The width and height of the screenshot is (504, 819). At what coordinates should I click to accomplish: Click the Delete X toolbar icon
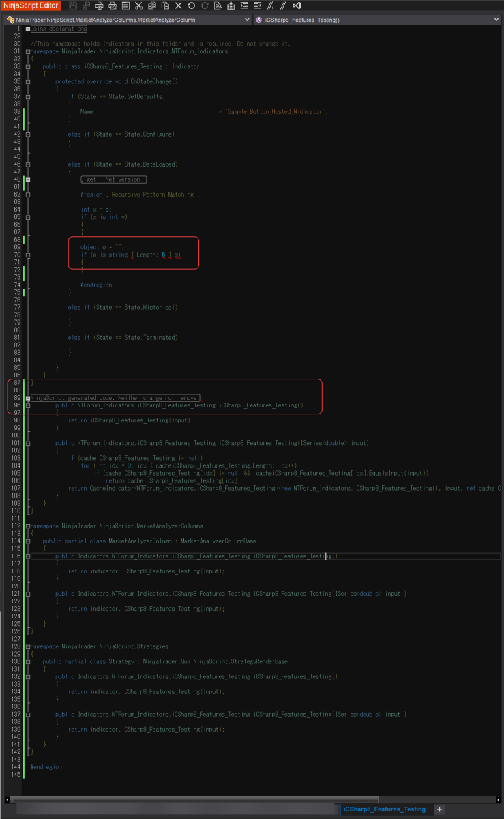tap(178, 5)
